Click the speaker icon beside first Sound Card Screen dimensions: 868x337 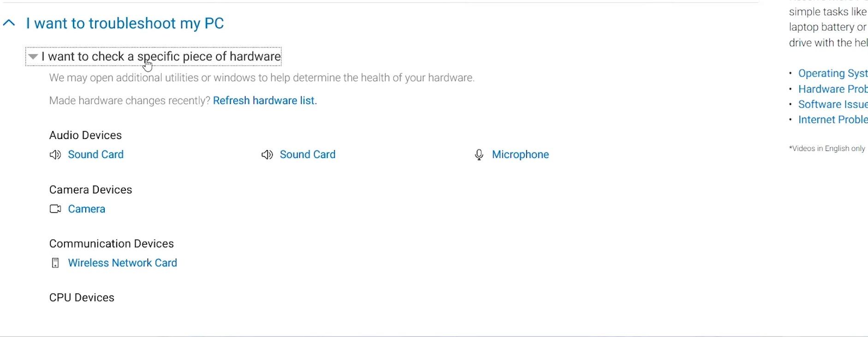55,155
